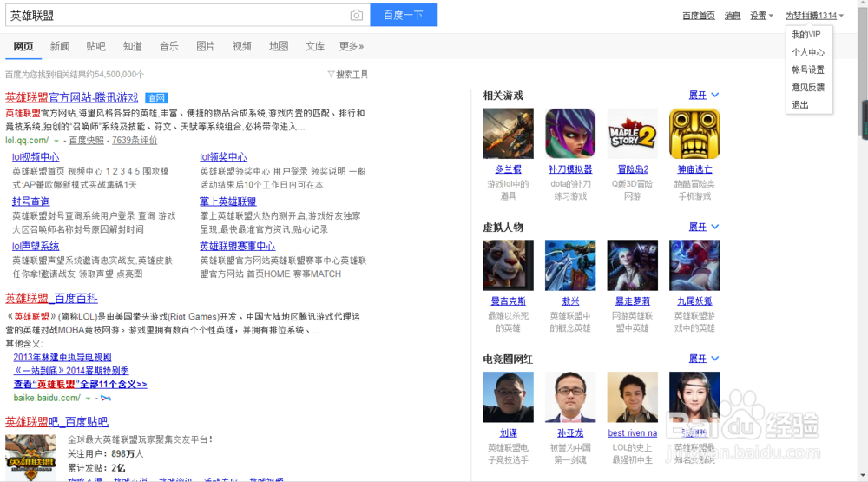Click the camera image-search icon

pos(357,16)
